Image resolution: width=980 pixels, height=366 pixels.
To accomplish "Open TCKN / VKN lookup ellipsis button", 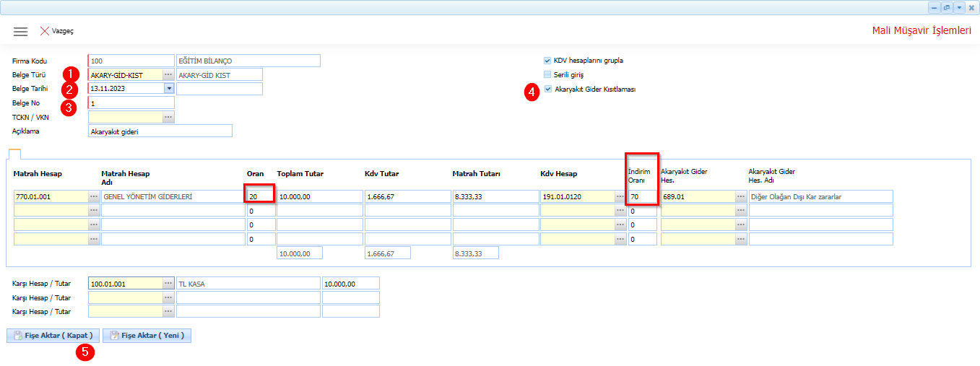I will pyautogui.click(x=168, y=116).
